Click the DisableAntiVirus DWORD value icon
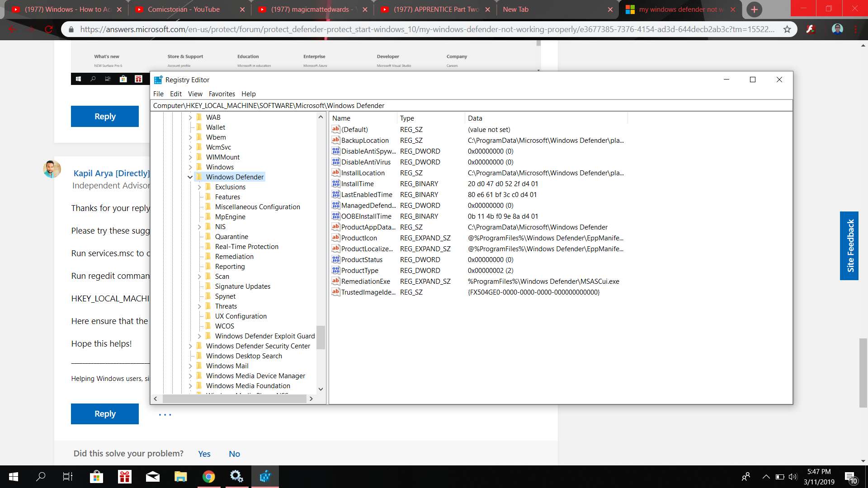868x488 pixels. [x=335, y=162]
